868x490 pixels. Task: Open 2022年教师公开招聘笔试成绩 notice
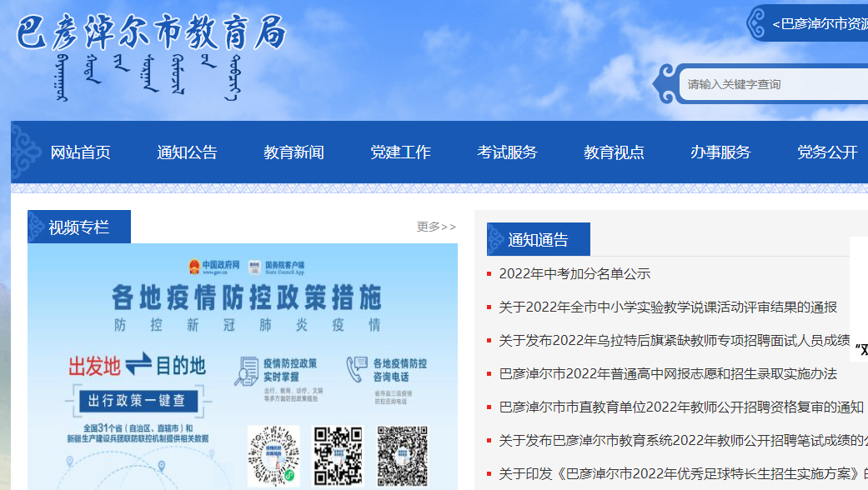pos(683,440)
